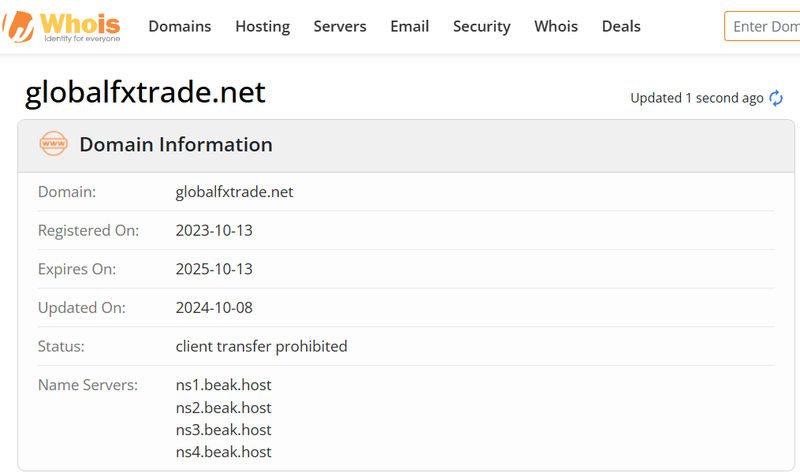Select name server ns3.beak.host
Viewport: 800px width, 473px height.
point(223,430)
